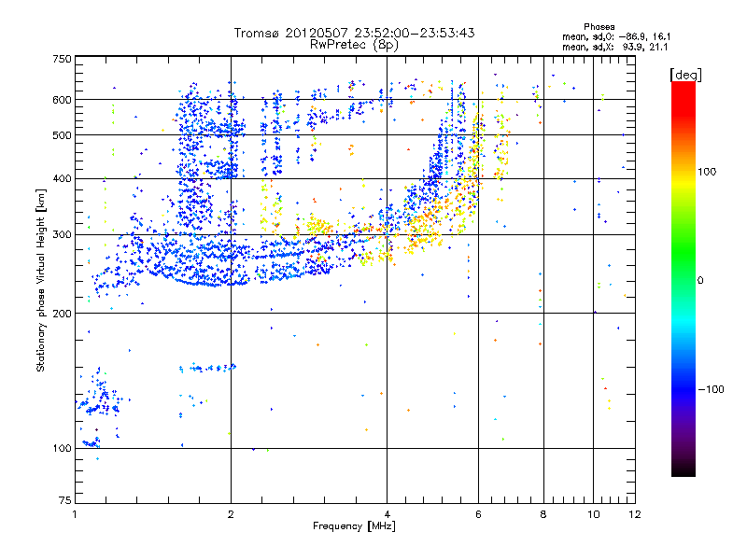This screenshot has width=747, height=560.
Task: Click the y-axis tick label '600'
Action: point(62,100)
